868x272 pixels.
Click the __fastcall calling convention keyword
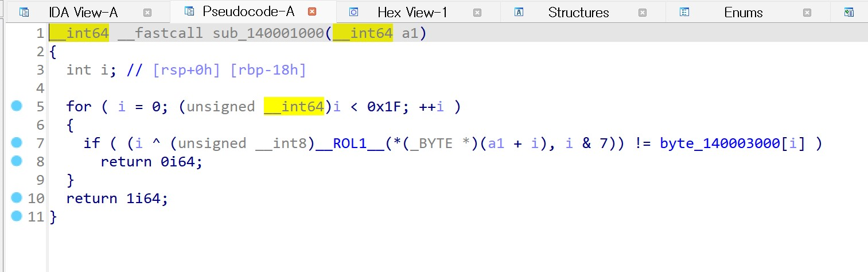[x=161, y=33]
